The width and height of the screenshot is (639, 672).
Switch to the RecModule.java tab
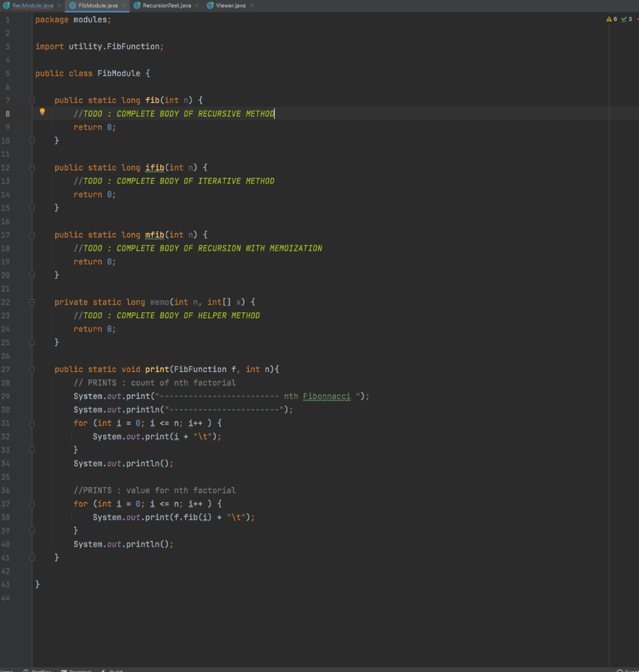pyautogui.click(x=33, y=5)
